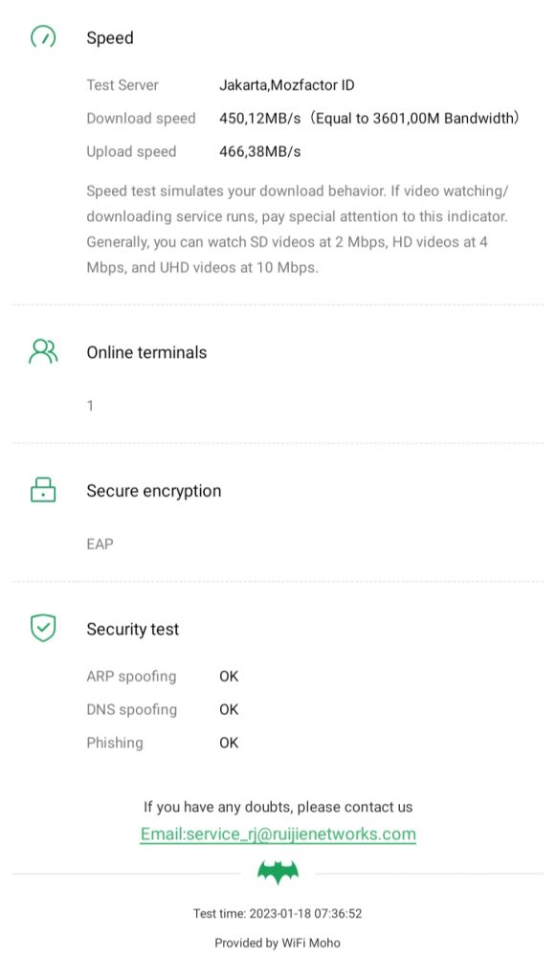Viewport: 556px width, 980px height.
Task: Click the Phishing OK result
Action: tap(229, 743)
